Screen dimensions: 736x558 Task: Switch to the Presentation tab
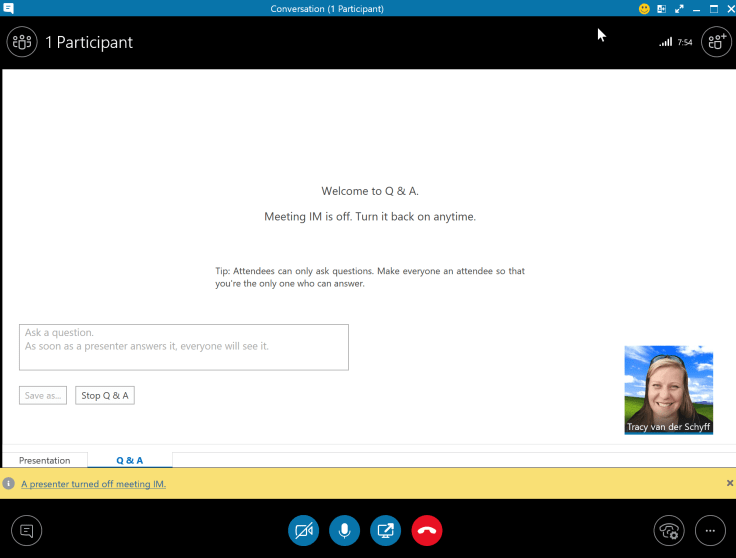44,460
